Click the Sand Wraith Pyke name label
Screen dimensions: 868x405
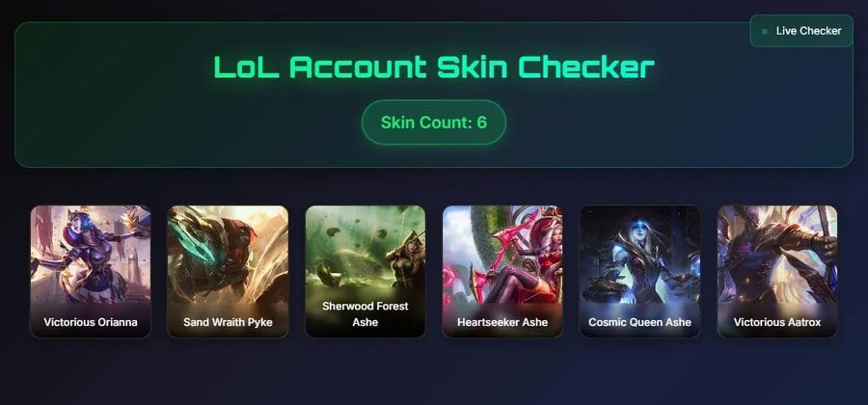[228, 322]
